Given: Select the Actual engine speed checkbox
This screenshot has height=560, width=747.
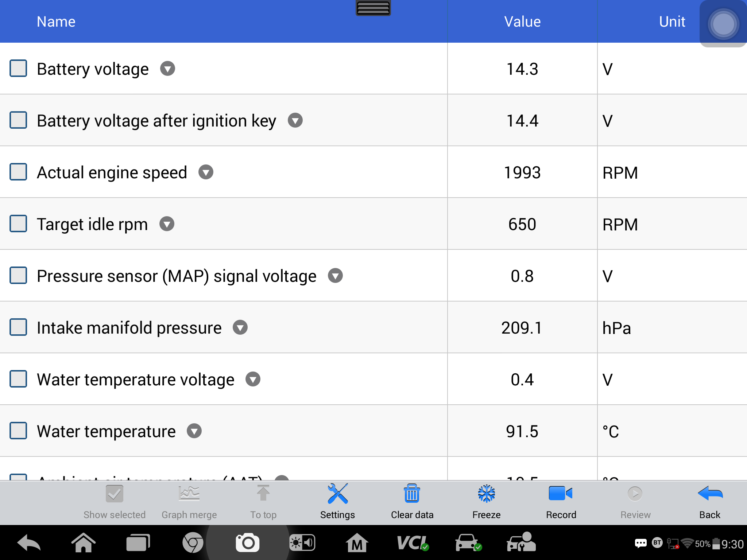Looking at the screenshot, I should [x=18, y=172].
